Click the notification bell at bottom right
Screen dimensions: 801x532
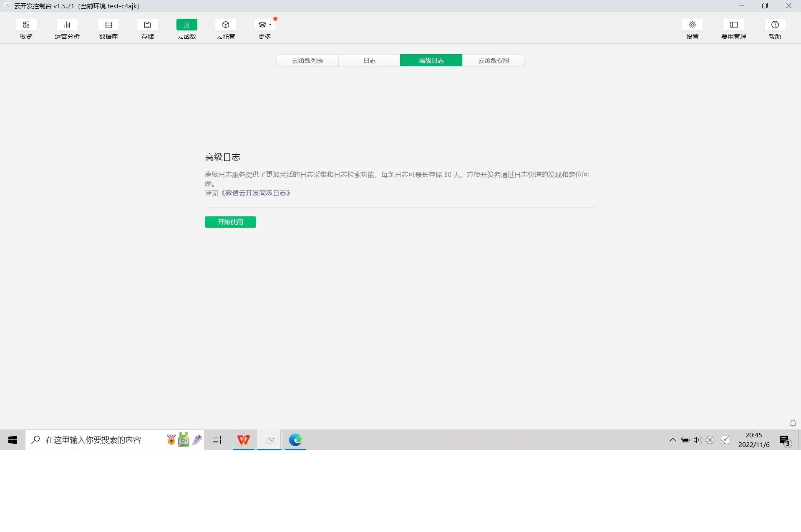pyautogui.click(x=793, y=423)
